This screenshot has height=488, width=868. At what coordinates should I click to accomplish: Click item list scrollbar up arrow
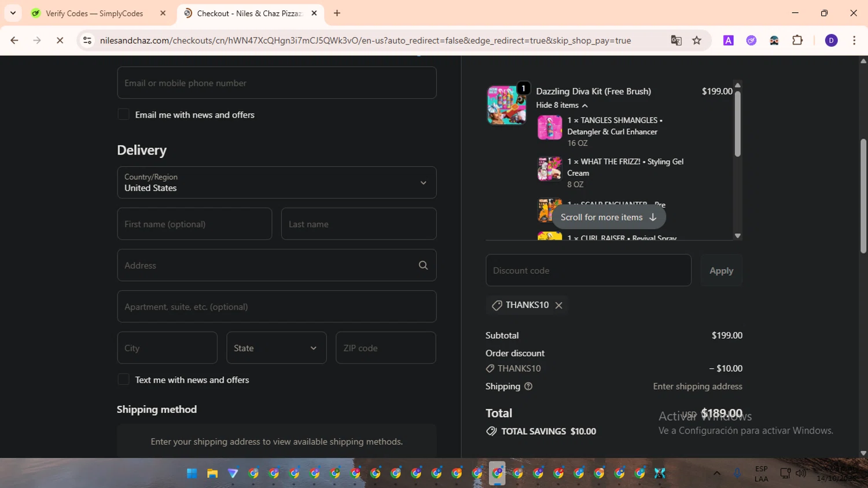click(737, 85)
